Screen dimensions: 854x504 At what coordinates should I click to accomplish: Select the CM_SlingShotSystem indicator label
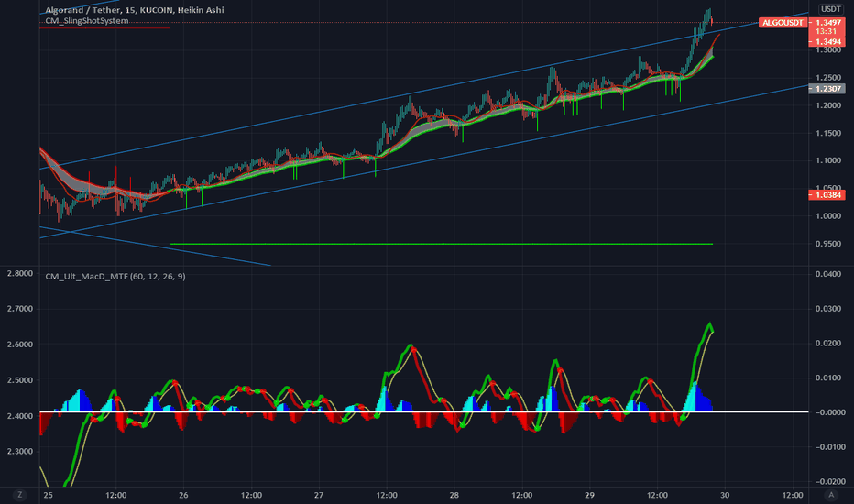[x=87, y=21]
